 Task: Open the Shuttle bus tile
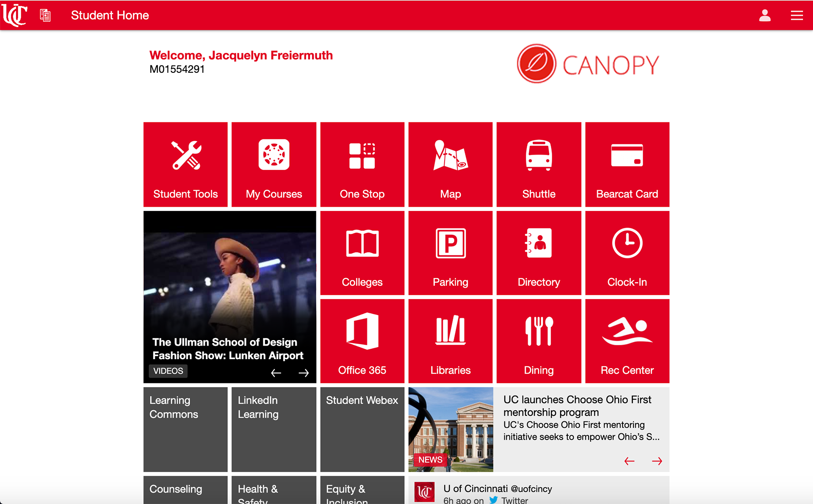point(539,164)
